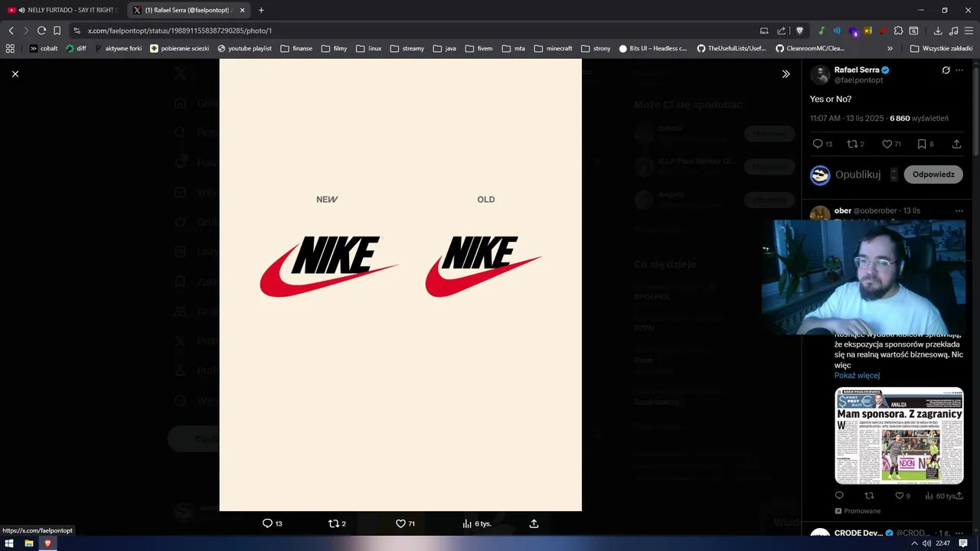Share this page icon in address bar
Screen dimensions: 980x551
click(x=781, y=31)
